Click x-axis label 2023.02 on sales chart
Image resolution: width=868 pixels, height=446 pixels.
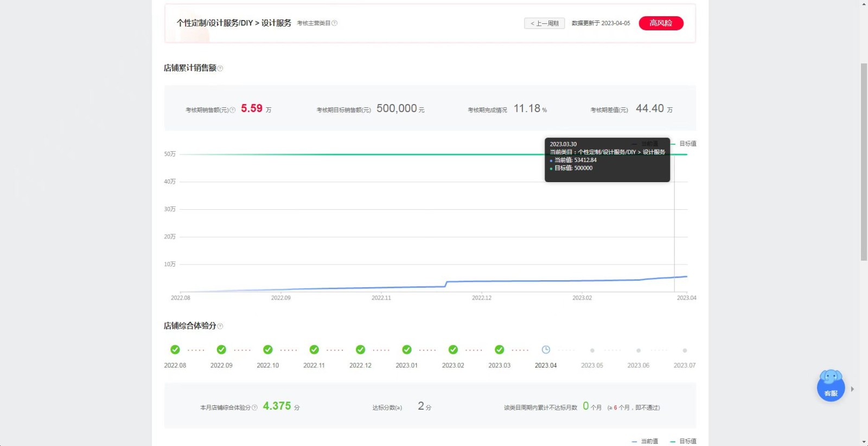[582, 298]
